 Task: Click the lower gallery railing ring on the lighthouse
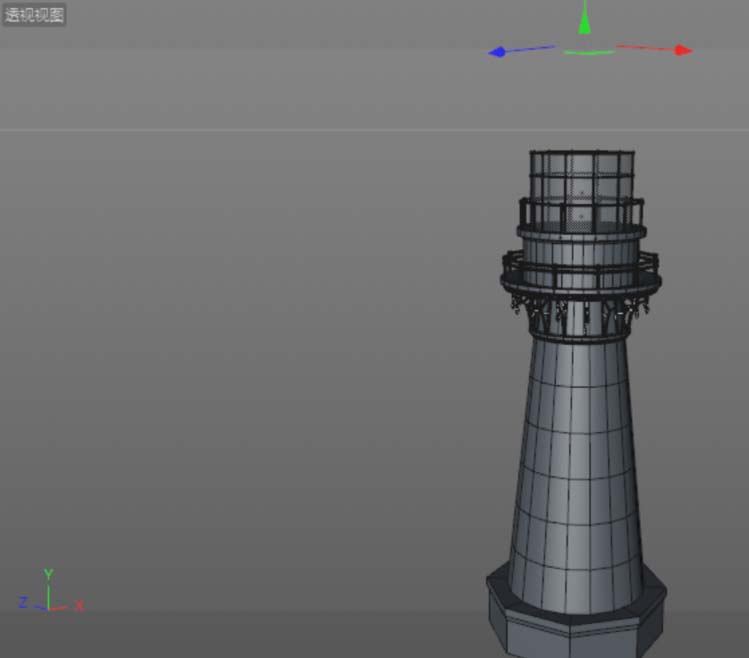point(581,273)
